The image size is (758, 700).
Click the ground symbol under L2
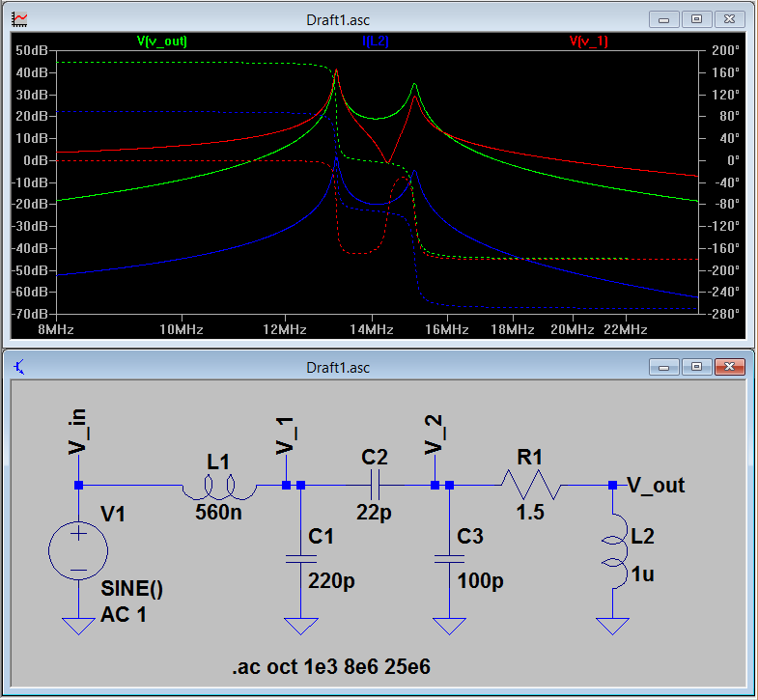(x=612, y=626)
